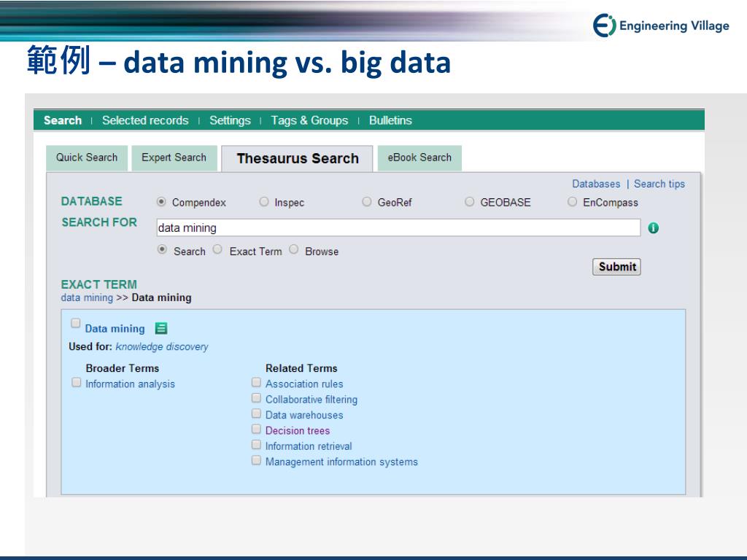Choose the Browse radio button
This screenshot has height=560, width=747.
[x=293, y=249]
